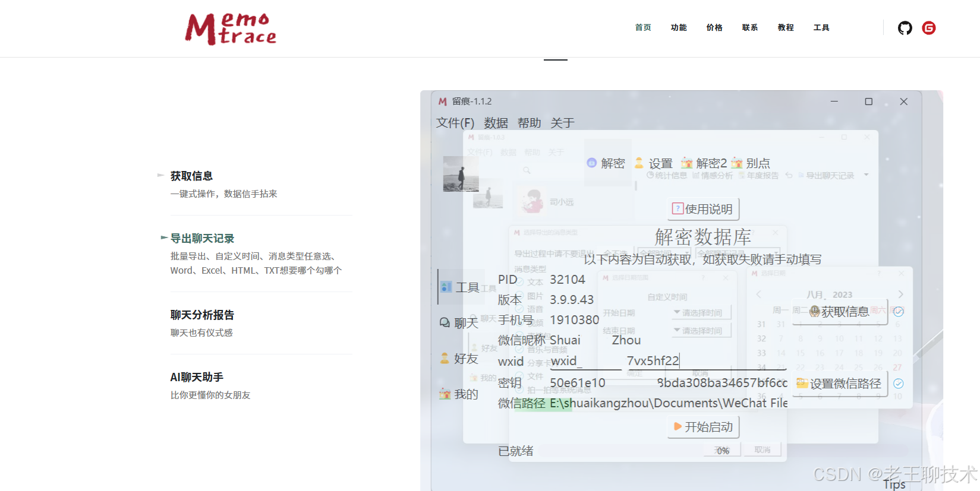The width and height of the screenshot is (980, 491).
Task: Open the 文件(F) menu
Action: tap(455, 123)
